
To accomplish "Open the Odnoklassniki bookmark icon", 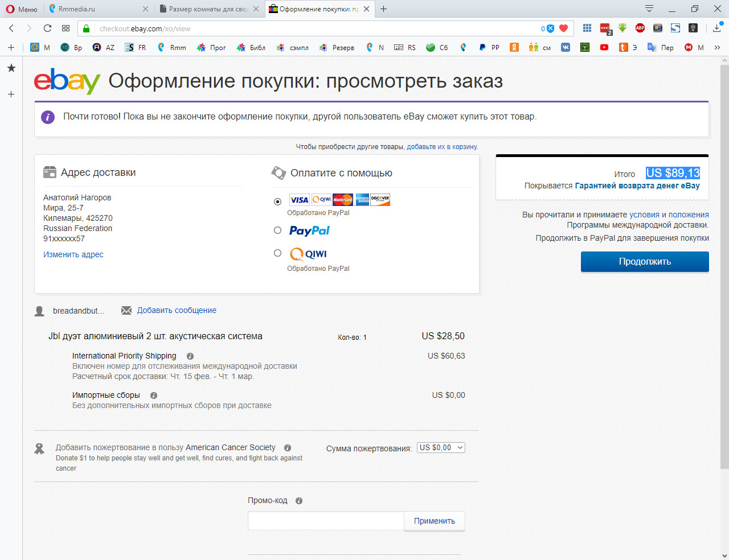I will 514,47.
